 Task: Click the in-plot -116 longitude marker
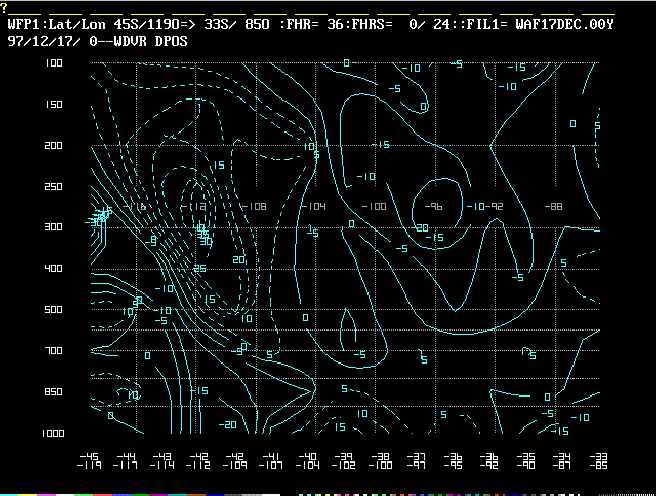click(x=134, y=207)
